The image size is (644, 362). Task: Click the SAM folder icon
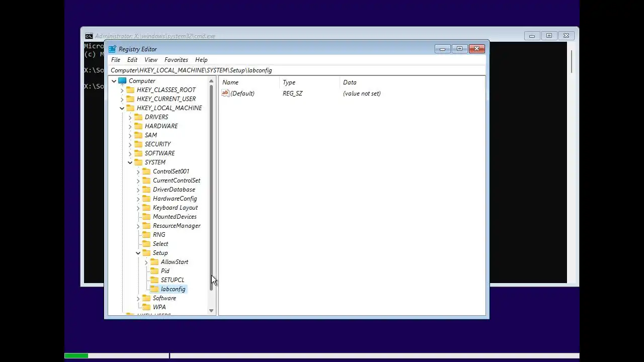click(x=138, y=135)
